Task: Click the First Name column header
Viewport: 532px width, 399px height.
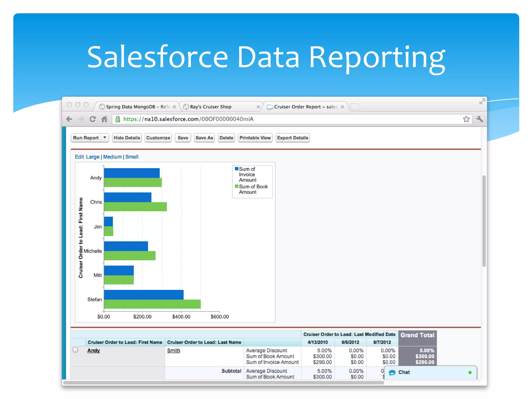Action: tap(125, 342)
